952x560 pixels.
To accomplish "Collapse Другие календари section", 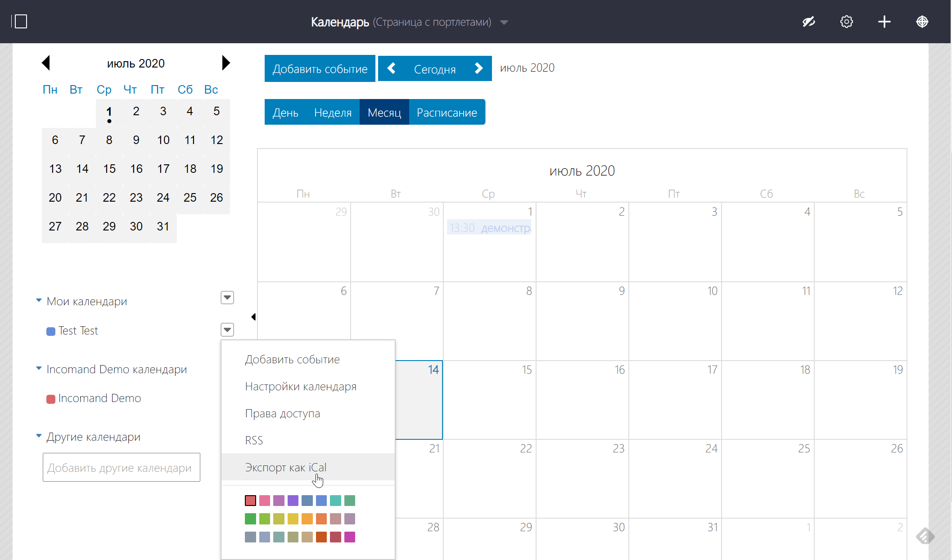I will click(39, 436).
